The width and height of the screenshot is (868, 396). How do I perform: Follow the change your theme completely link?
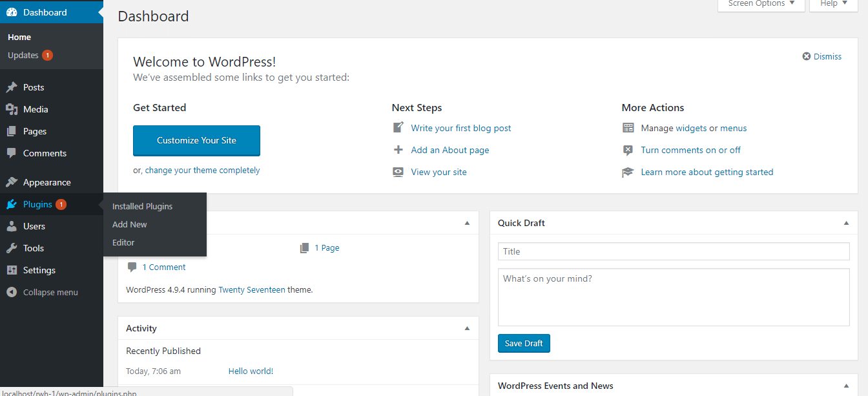tap(202, 171)
